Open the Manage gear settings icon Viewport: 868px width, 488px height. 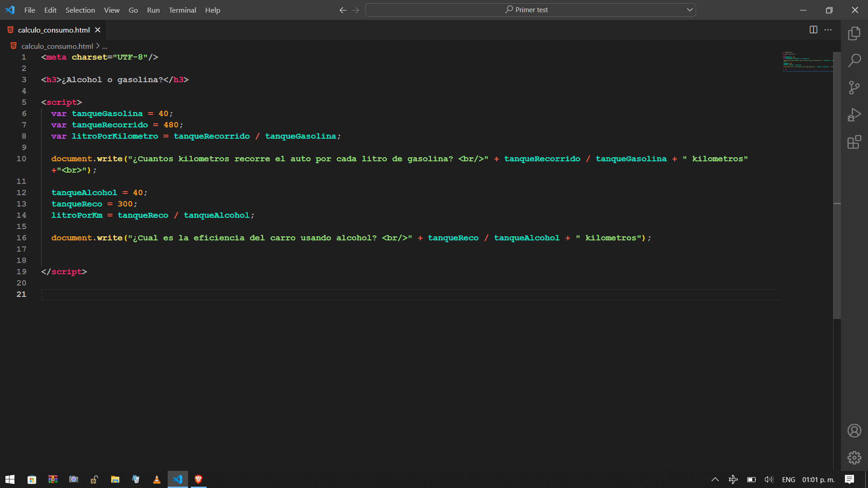point(854,458)
